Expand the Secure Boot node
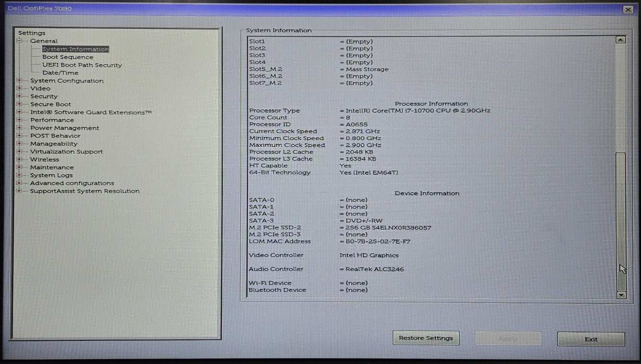Viewport: 641px width, 364px height. click(19, 104)
